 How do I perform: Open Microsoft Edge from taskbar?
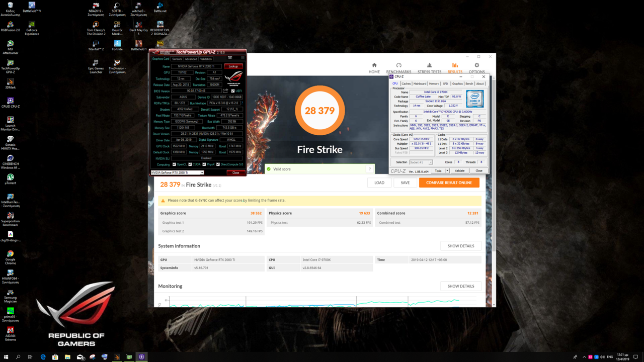(43, 357)
